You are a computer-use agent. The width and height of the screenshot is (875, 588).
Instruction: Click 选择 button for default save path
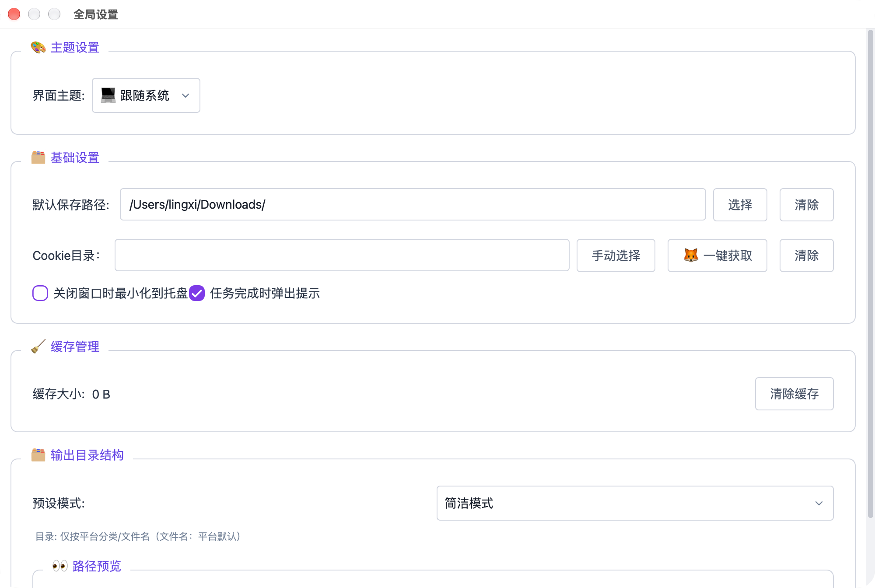point(740,205)
